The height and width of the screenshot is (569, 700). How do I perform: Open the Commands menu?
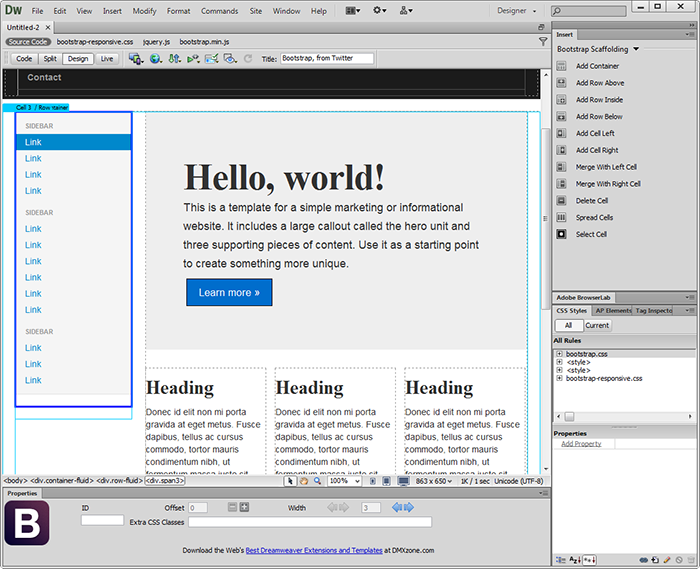pyautogui.click(x=219, y=11)
